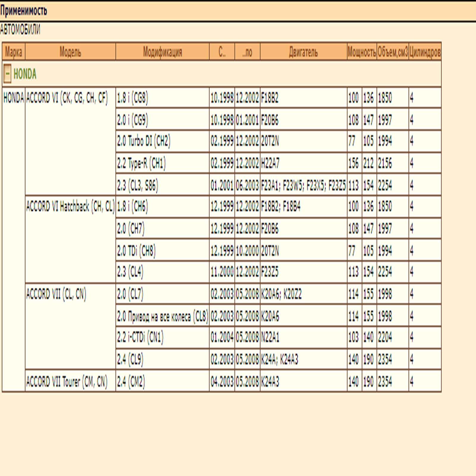
Task: Click the ..по end date column header
Action: [x=247, y=52]
